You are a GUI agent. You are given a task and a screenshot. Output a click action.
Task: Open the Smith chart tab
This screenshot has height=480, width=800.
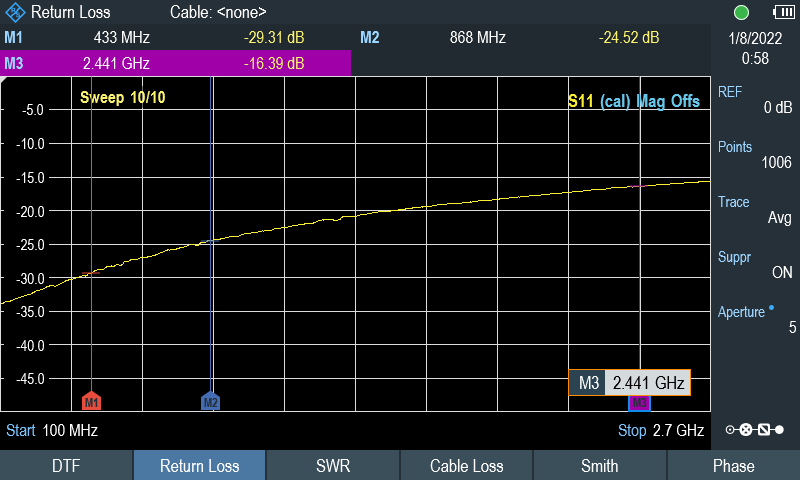[599, 465]
